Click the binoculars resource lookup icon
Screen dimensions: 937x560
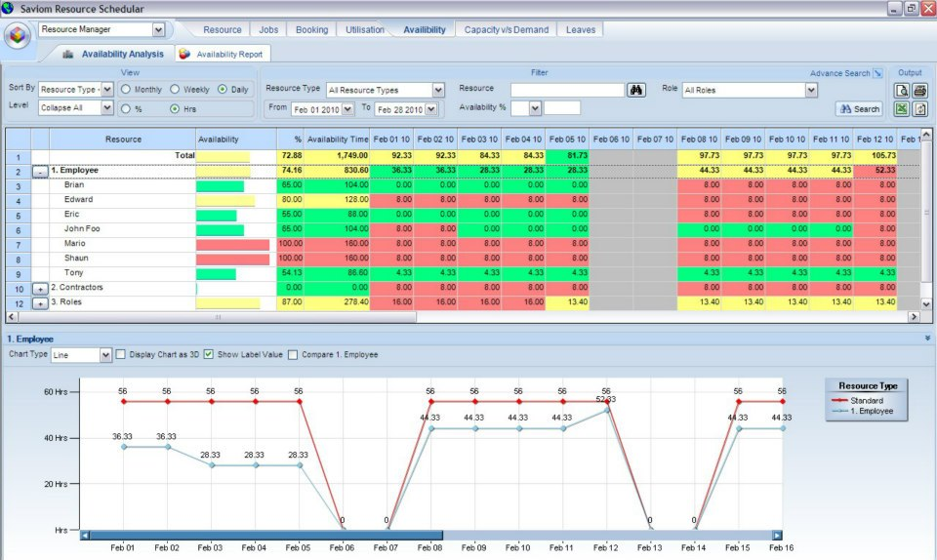click(x=636, y=90)
